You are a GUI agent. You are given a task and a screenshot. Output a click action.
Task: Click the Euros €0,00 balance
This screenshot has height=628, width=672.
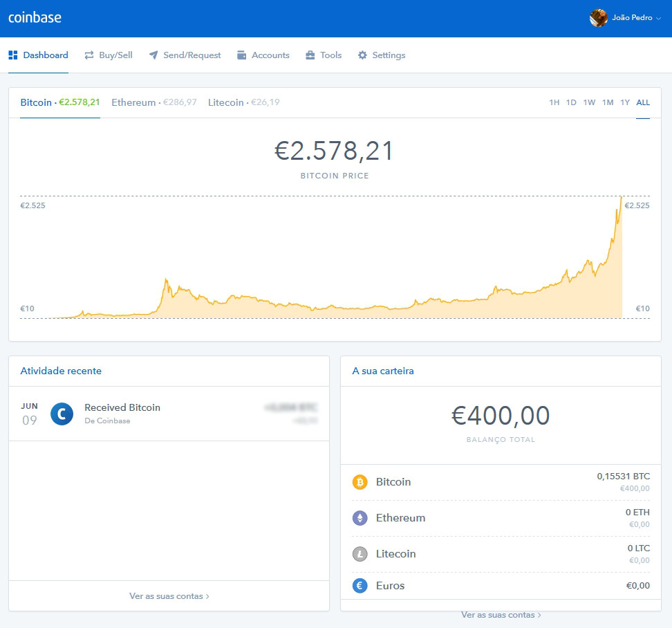tap(637, 586)
